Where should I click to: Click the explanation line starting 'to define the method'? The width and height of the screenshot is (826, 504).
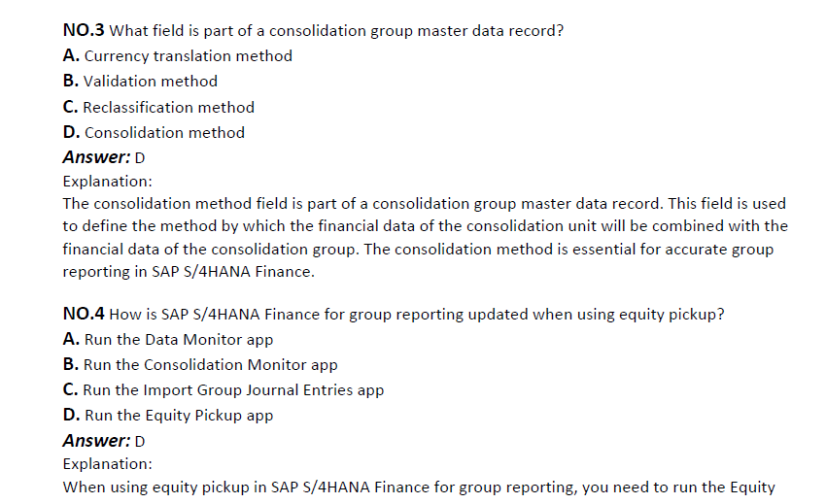(x=426, y=226)
